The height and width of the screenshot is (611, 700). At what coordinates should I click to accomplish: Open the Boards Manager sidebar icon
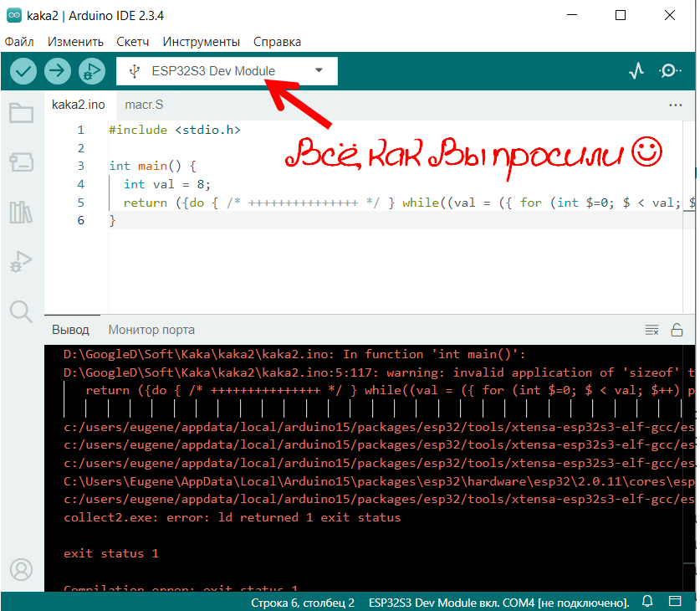coord(22,162)
